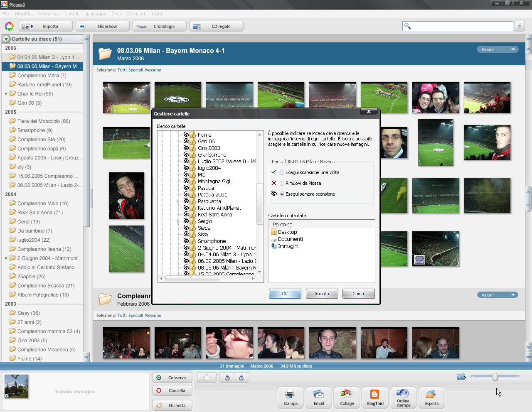Open the Visualizza menu
Image resolution: width=532 pixels, height=412 pixels.
49,14
